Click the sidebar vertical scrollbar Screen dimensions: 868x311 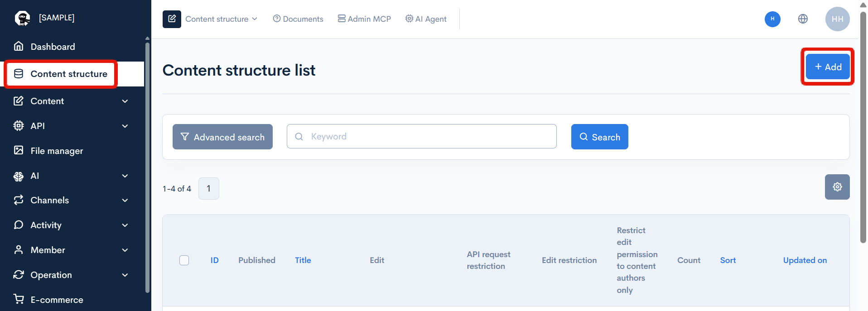click(147, 167)
